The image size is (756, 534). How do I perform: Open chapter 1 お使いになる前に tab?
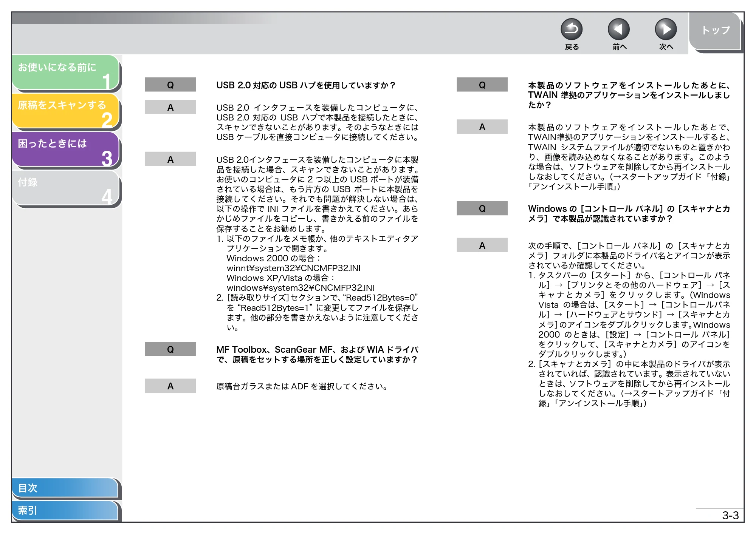(66, 73)
